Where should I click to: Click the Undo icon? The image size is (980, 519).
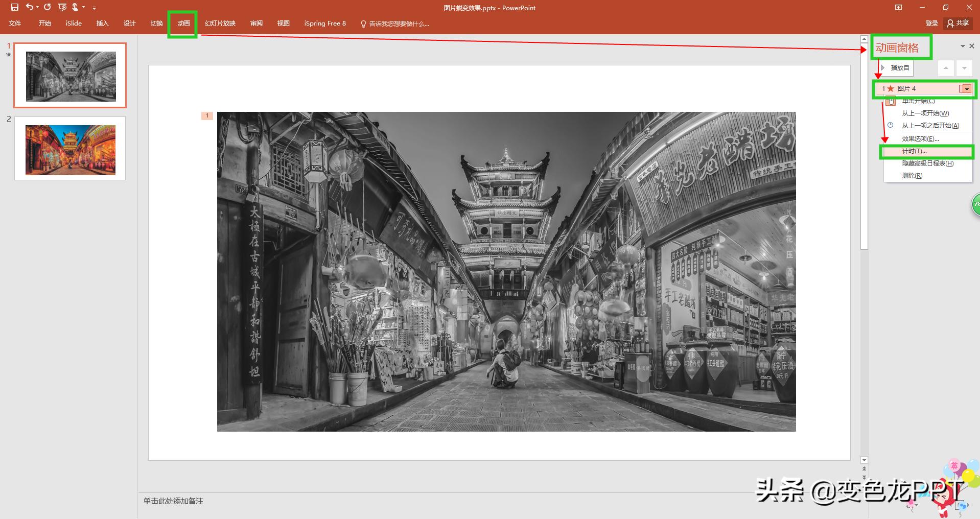click(x=29, y=7)
